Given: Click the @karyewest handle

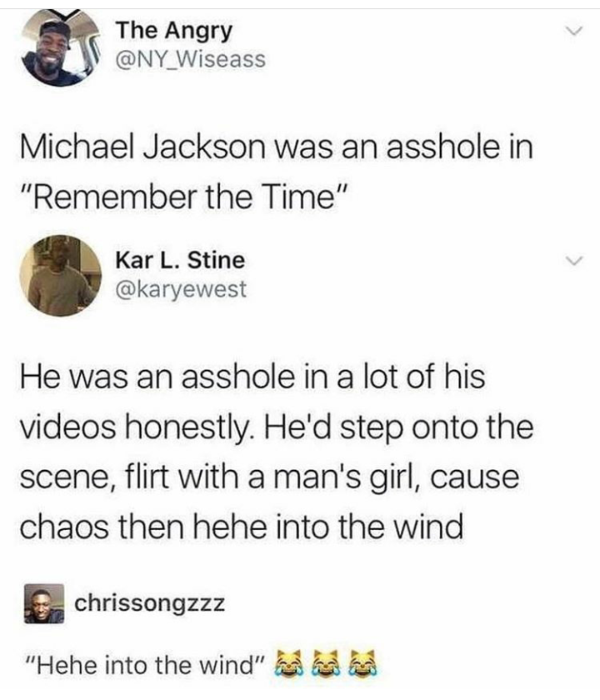Looking at the screenshot, I should (181, 289).
